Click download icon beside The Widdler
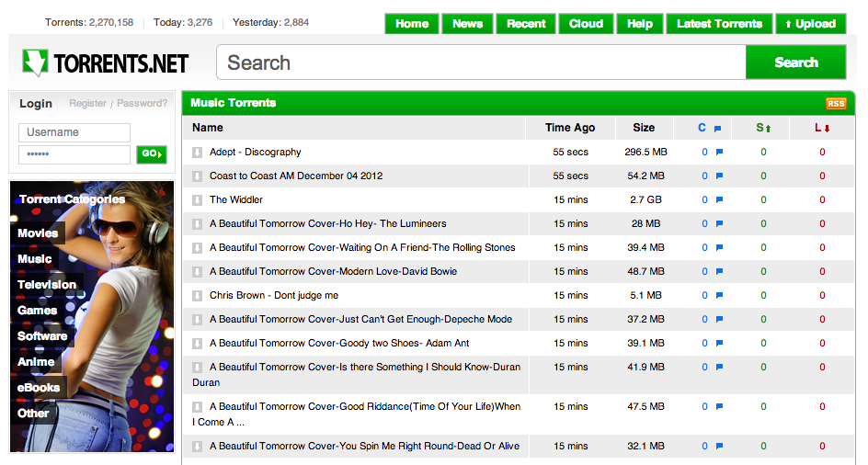The width and height of the screenshot is (868, 465). point(197,199)
